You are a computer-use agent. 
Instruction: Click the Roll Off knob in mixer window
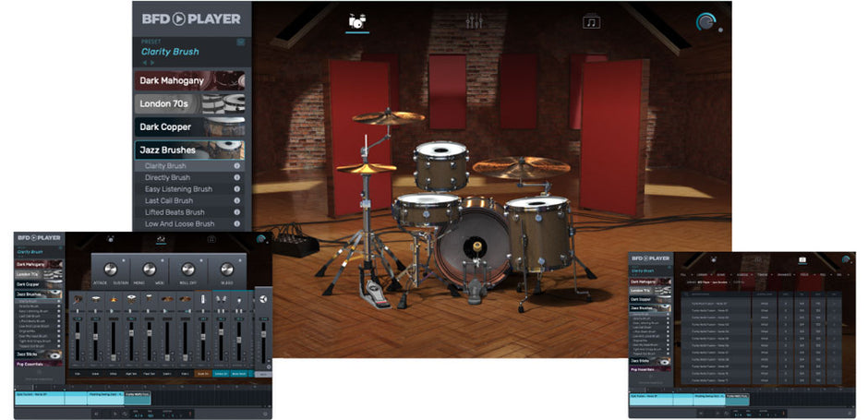188,269
